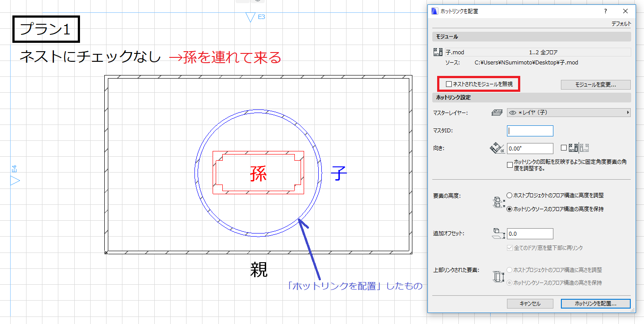Click the モジュールを変更... button
This screenshot has height=324, width=644.
(x=595, y=84)
